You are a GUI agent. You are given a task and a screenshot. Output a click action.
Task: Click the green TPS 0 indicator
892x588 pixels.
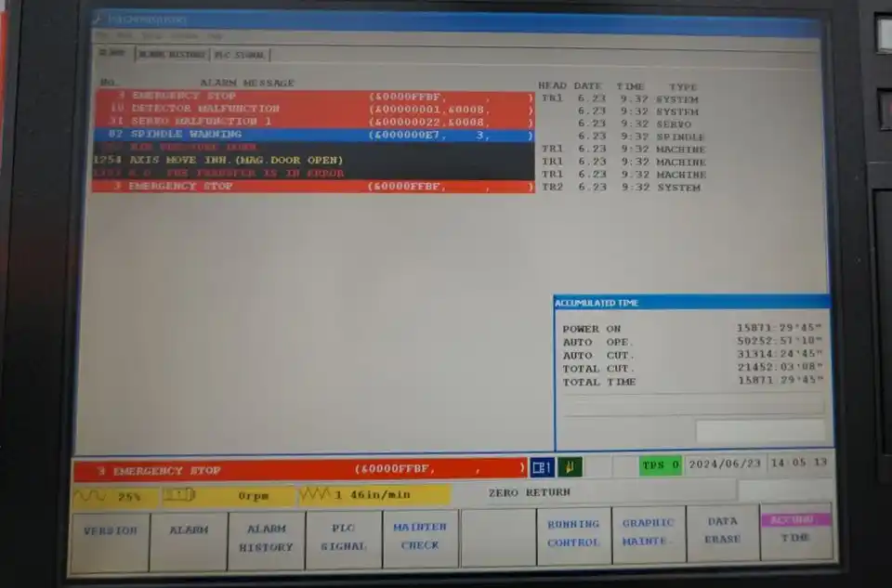point(661,464)
